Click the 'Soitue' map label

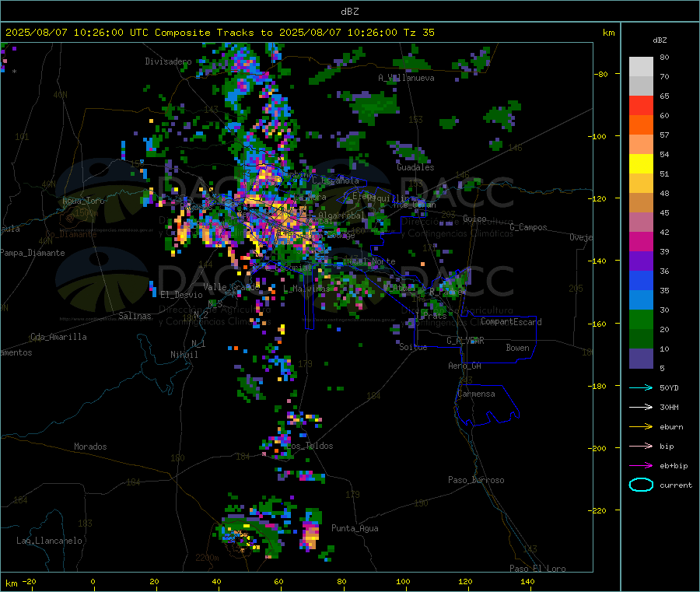point(413,347)
